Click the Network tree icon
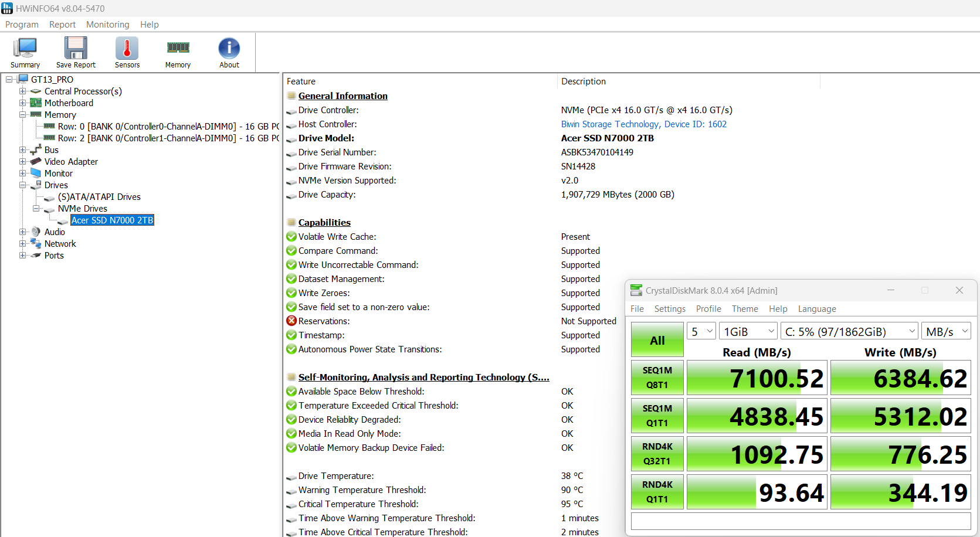Viewport: 980px width, 537px height. (x=36, y=243)
